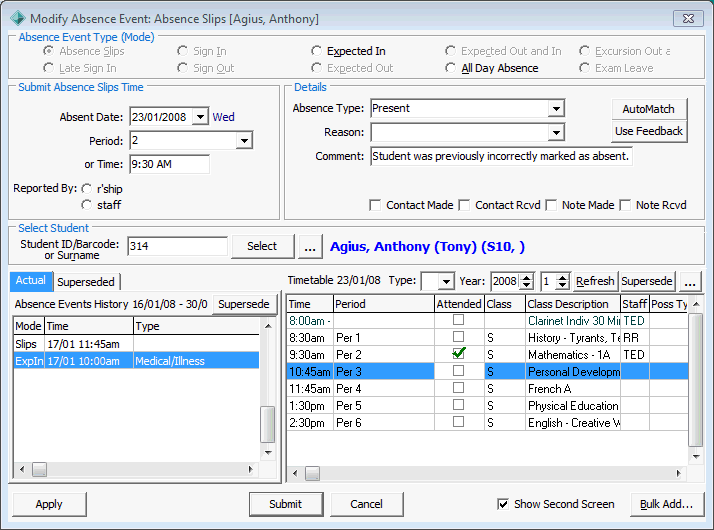This screenshot has height=530, width=714.
Task: Select the Slips 17/01 11:45am history row
Action: (136, 344)
